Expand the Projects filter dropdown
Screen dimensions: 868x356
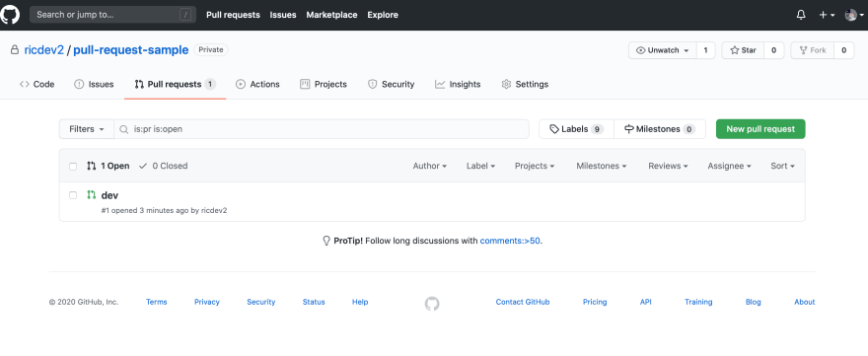click(535, 166)
